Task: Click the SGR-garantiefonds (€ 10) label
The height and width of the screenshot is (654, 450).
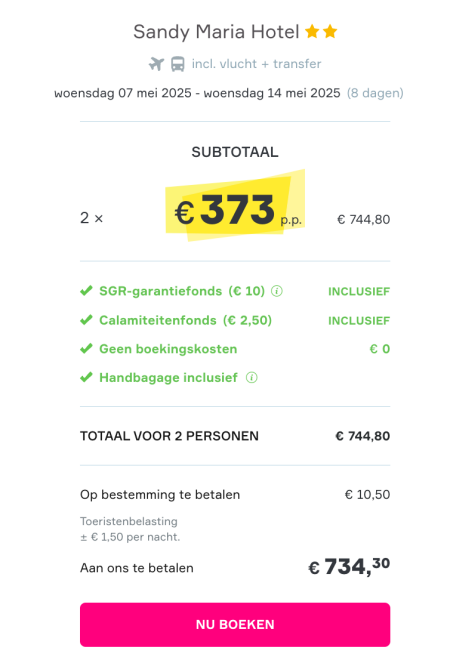Action: (182, 291)
